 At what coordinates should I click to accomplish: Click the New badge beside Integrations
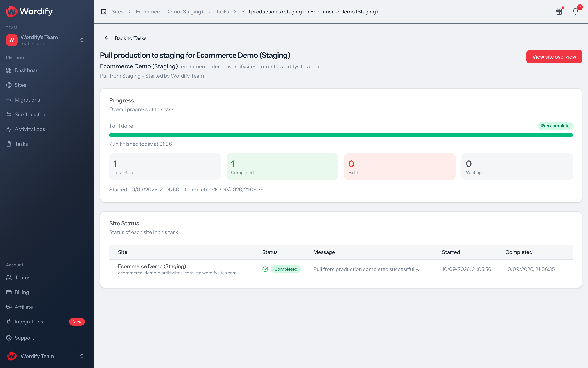pyautogui.click(x=77, y=321)
